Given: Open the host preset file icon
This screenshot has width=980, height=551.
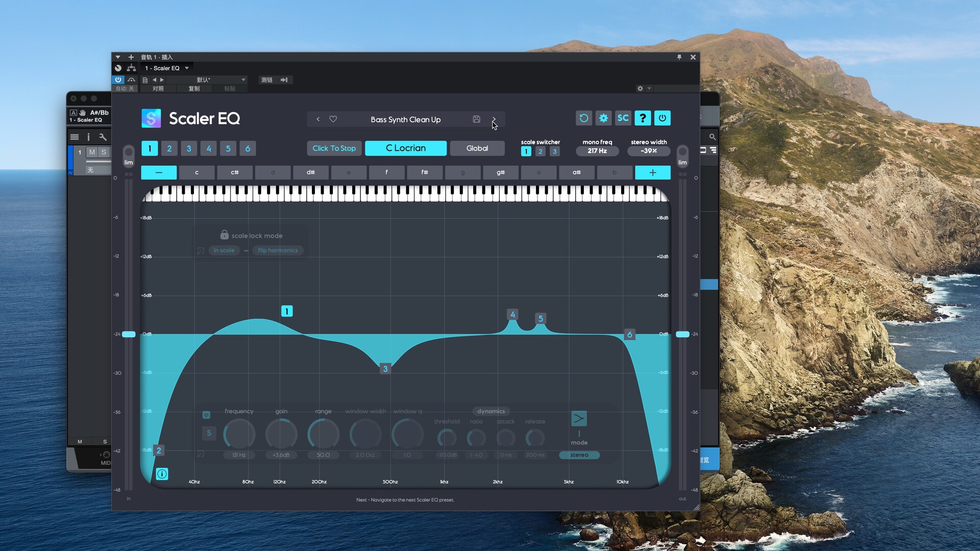Looking at the screenshot, I should (145, 80).
